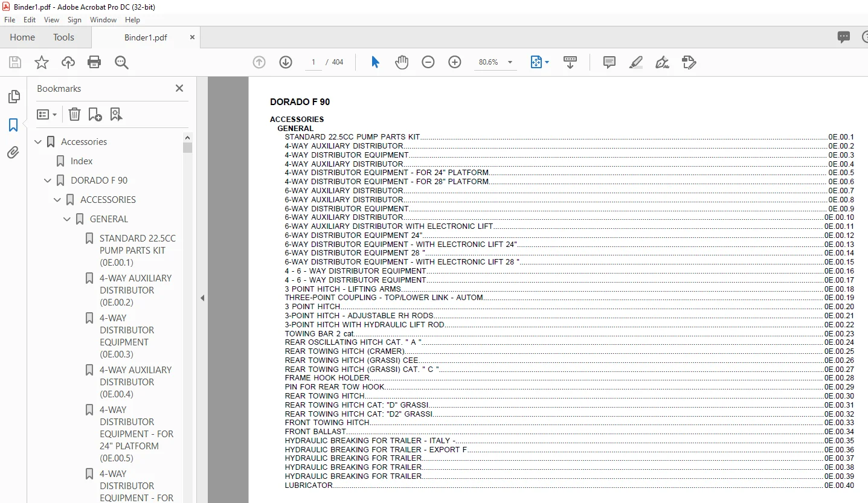Open the Index bookmark

(x=82, y=161)
